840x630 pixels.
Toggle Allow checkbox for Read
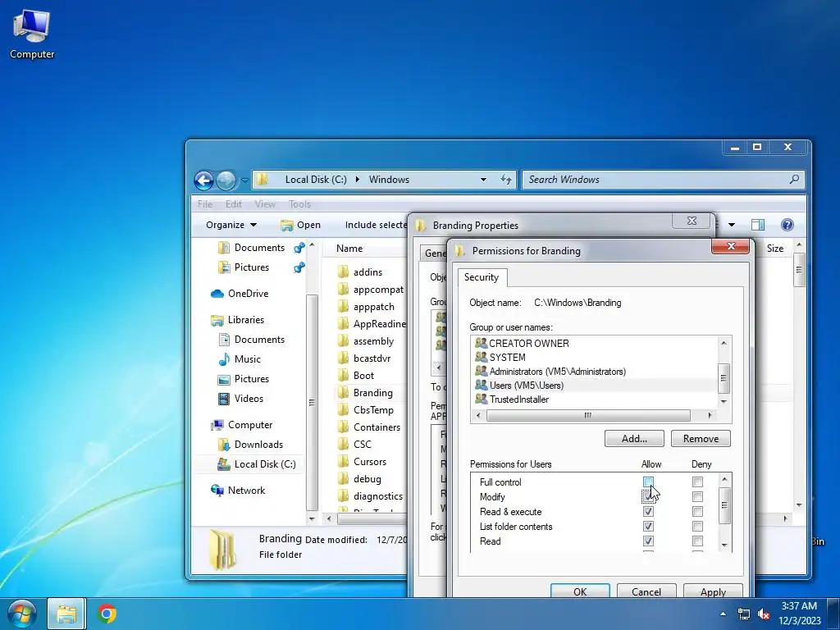coord(648,541)
